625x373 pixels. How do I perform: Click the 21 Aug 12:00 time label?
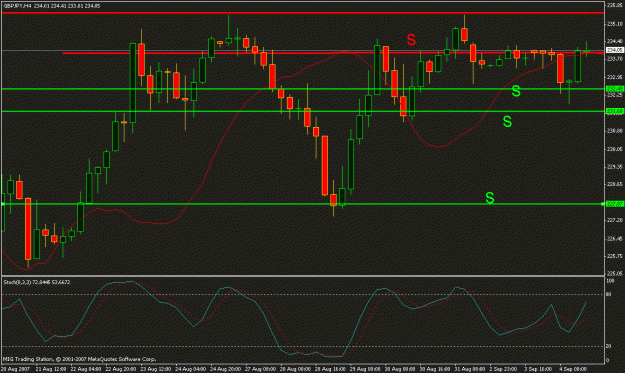(x=51, y=369)
